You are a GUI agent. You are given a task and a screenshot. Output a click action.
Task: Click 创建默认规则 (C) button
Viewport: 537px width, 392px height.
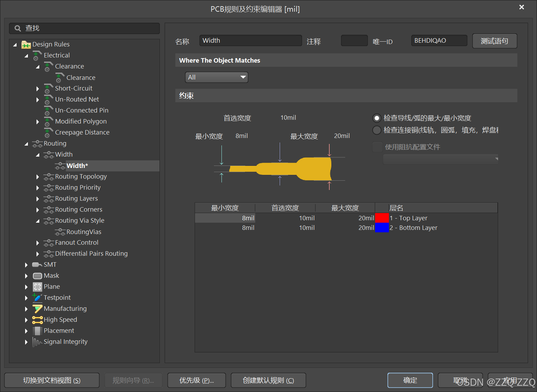tap(268, 380)
